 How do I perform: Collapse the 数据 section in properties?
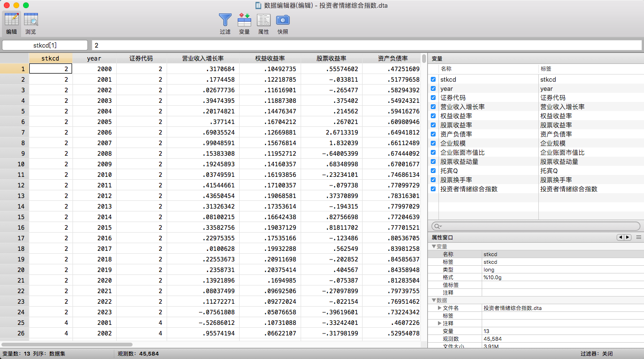coord(434,300)
